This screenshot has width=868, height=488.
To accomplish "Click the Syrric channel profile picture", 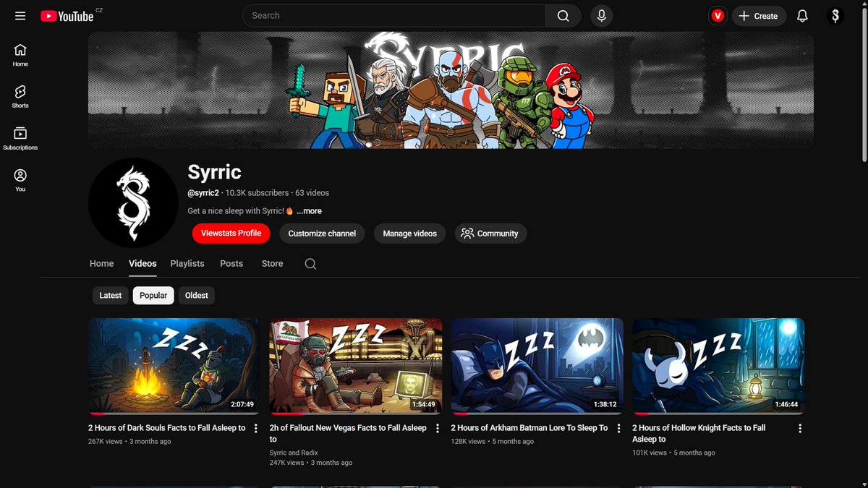I will click(133, 203).
